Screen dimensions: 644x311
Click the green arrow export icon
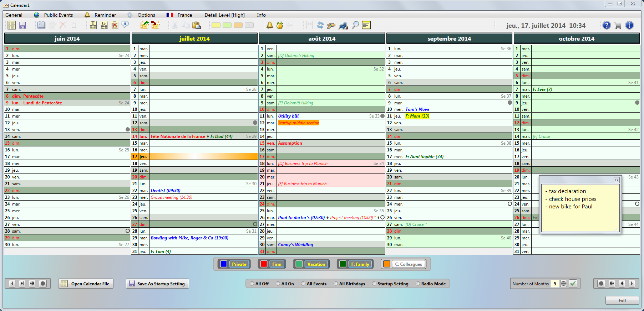[x=144, y=25]
